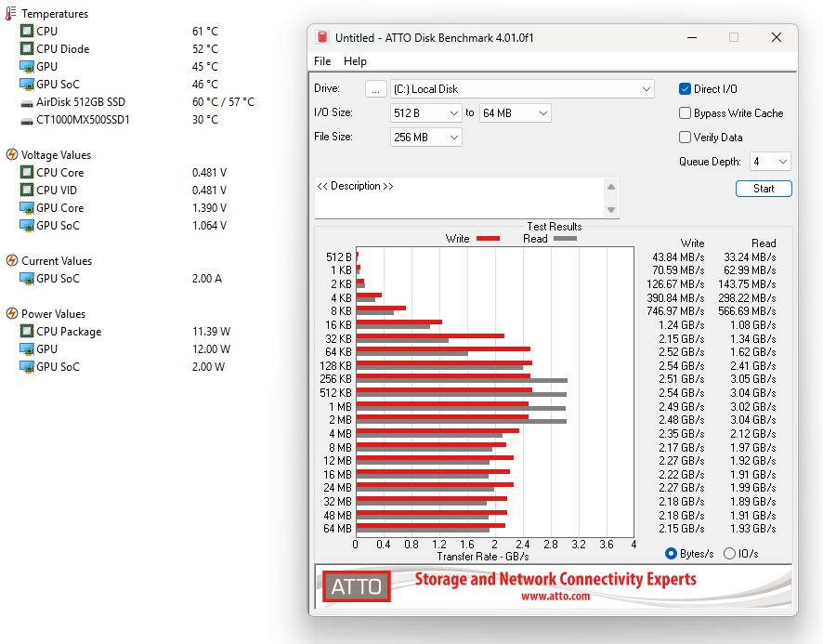This screenshot has height=644, width=823.
Task: Click the '1.390 V' GPU Core value
Action: click(209, 208)
